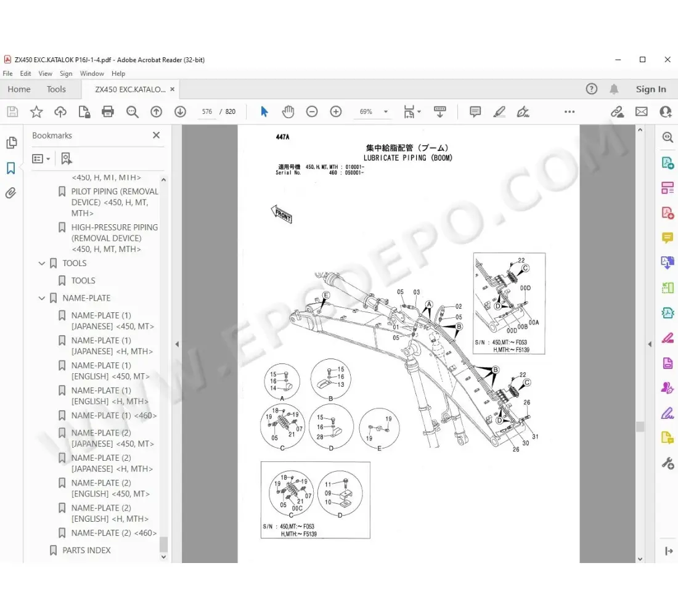Click the Sign document pen icon

pyautogui.click(x=523, y=112)
